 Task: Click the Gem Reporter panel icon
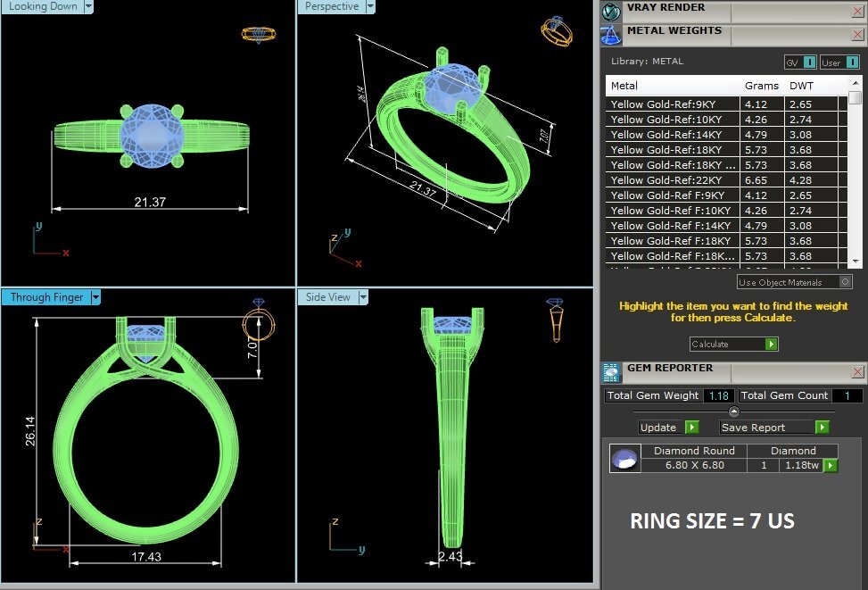click(x=611, y=372)
